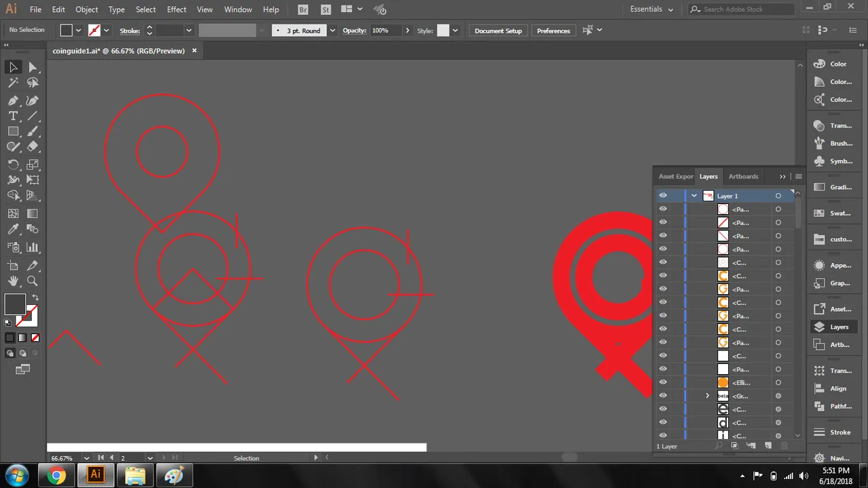
Task: Open the Object menu
Action: tap(86, 9)
